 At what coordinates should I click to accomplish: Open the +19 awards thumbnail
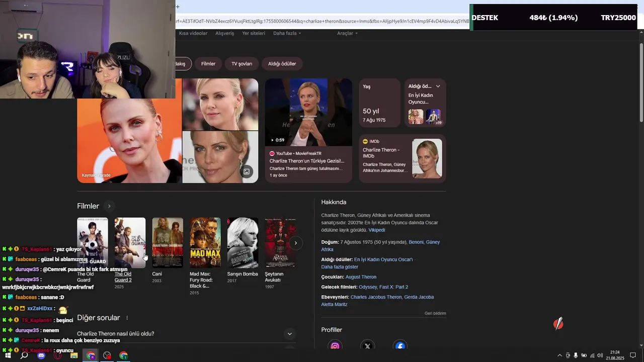point(433,117)
